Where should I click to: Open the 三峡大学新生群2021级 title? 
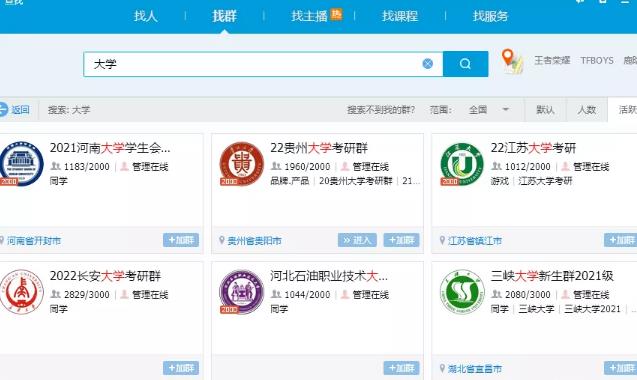(x=552, y=276)
